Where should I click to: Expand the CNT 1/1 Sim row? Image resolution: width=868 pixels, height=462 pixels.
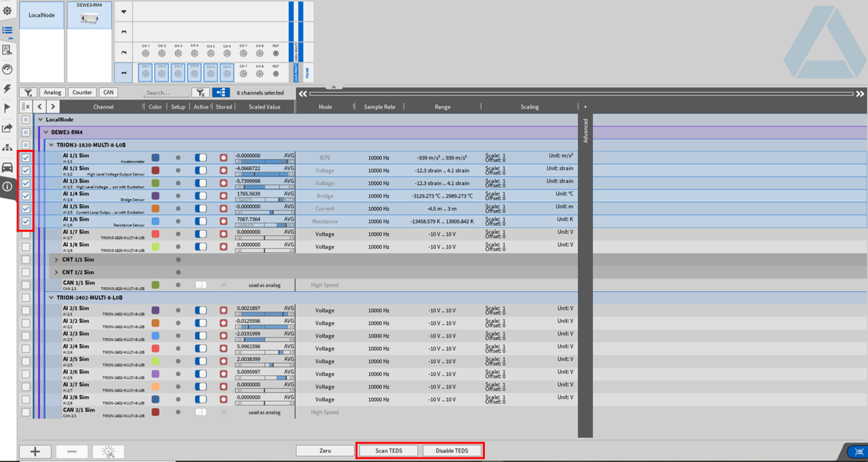(x=57, y=260)
